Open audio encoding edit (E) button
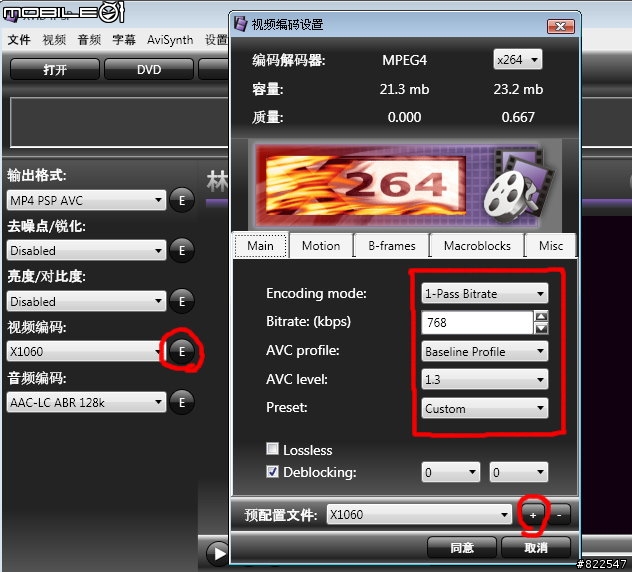This screenshot has width=632, height=572. 182,402
